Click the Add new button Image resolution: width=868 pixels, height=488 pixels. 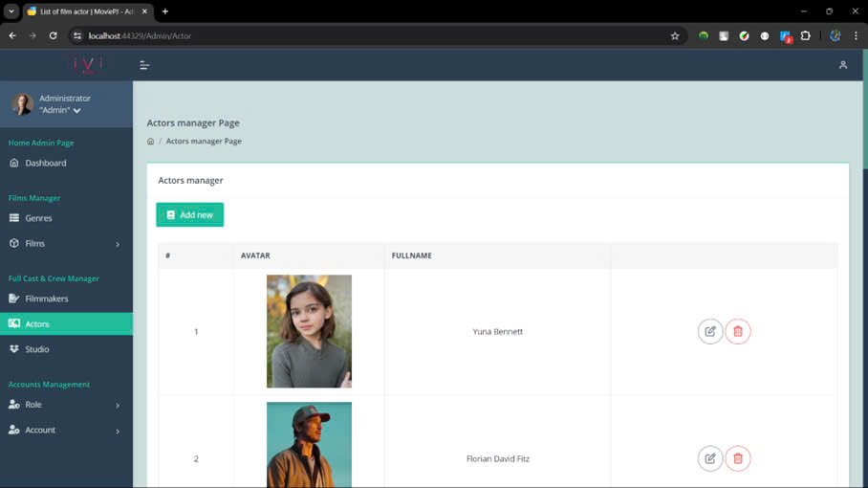point(190,214)
